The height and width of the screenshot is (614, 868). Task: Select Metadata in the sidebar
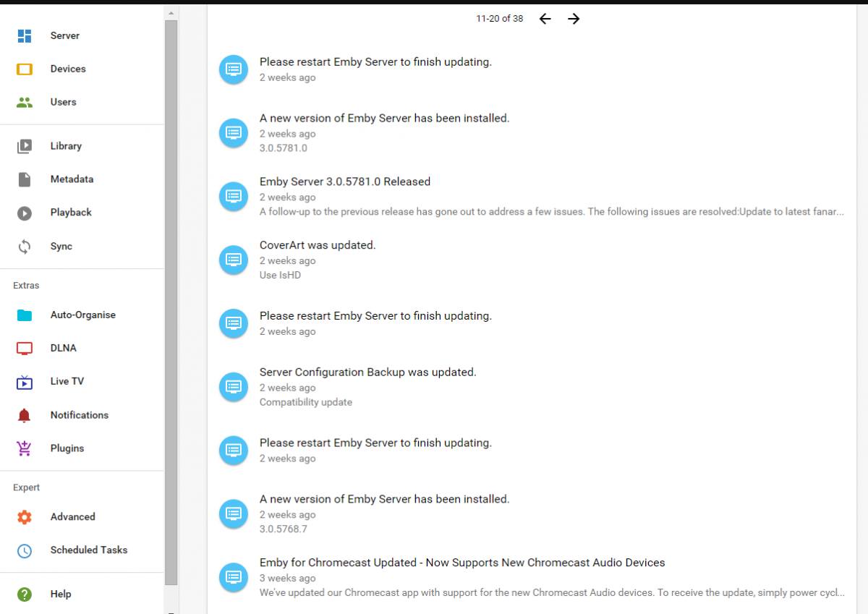(x=72, y=179)
